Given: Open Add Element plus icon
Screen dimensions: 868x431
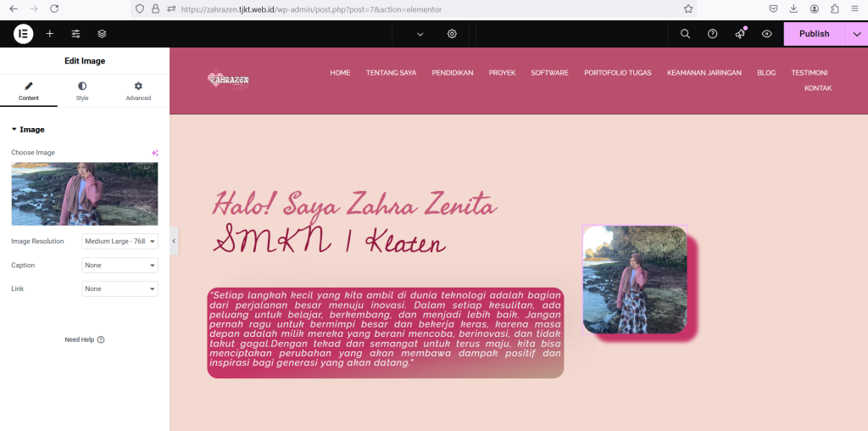Looking at the screenshot, I should point(50,34).
